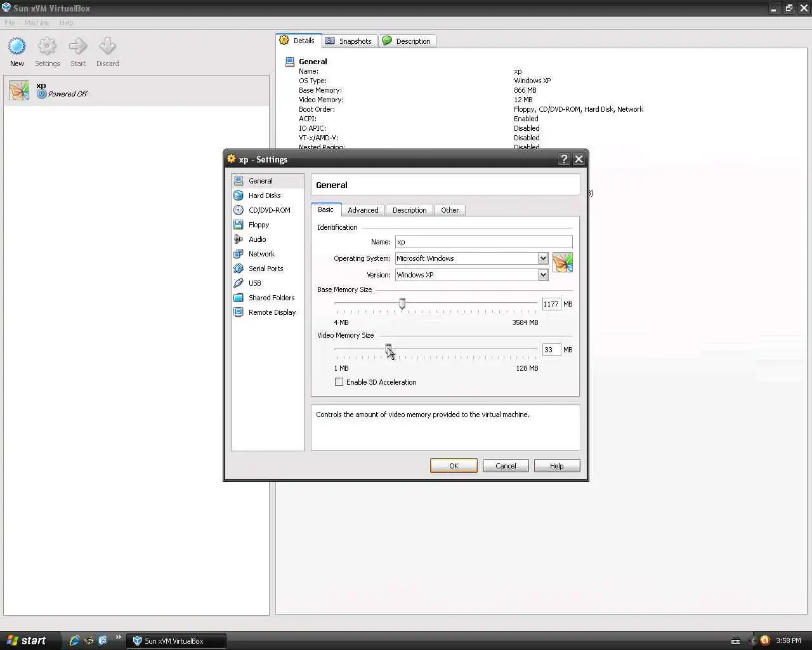Click the Cancel button

click(x=506, y=466)
